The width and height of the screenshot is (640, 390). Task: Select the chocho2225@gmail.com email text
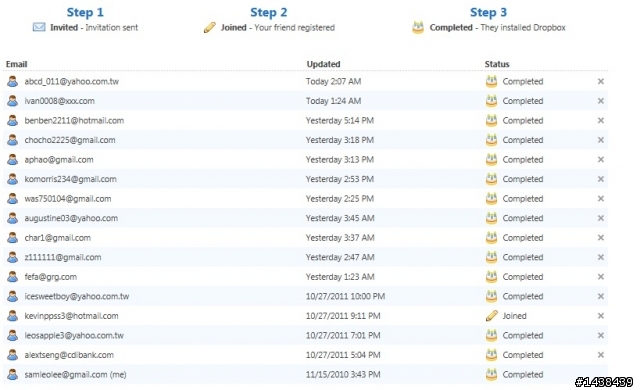point(70,140)
